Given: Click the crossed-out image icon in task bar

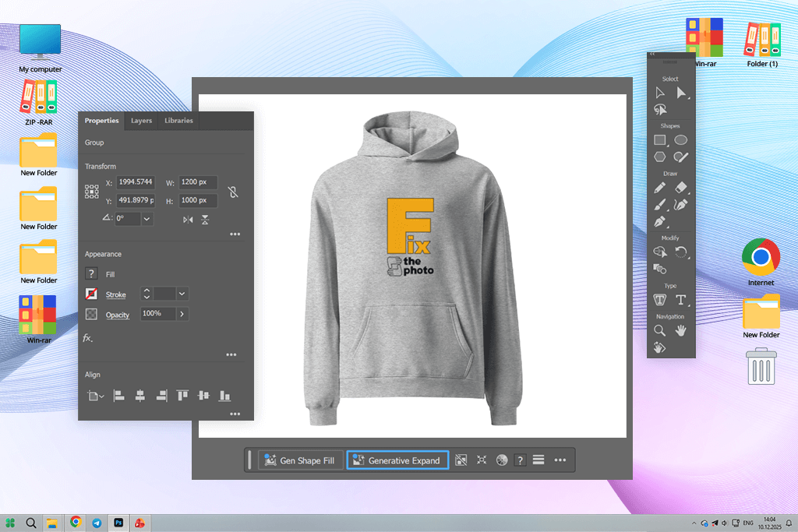Looking at the screenshot, I should (x=461, y=460).
